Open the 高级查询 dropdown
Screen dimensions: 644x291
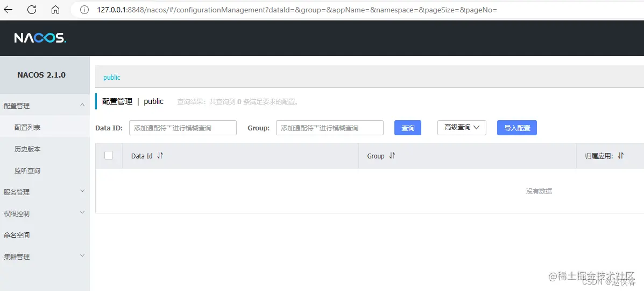[x=462, y=128]
